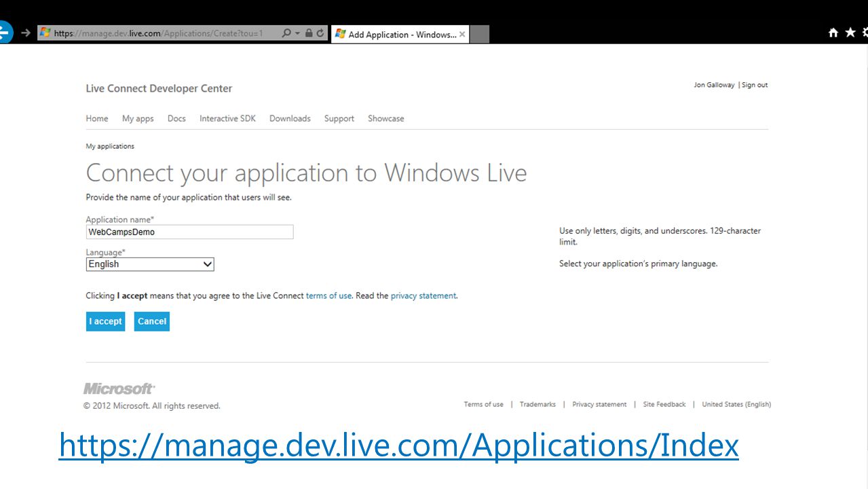Click Live Connect Developer Center title
The image size is (868, 489).
tap(159, 88)
